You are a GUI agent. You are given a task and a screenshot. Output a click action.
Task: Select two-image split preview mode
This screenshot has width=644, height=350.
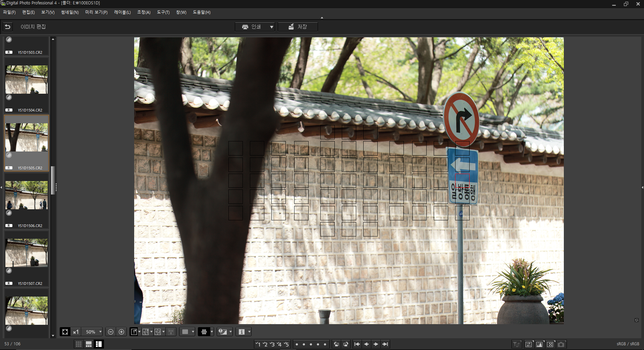[158, 332]
